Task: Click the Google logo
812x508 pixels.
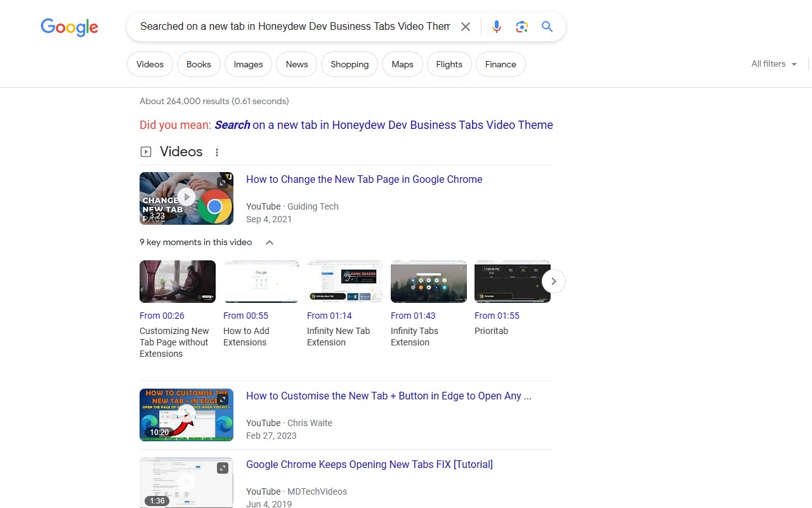Action: point(69,27)
